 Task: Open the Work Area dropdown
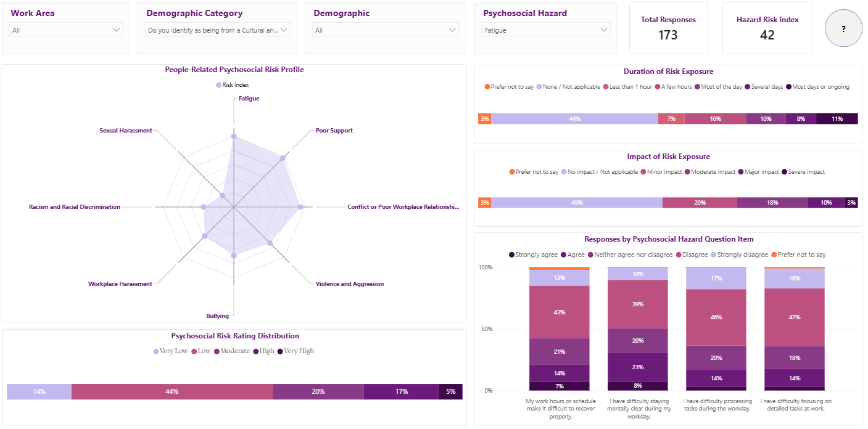[x=66, y=30]
